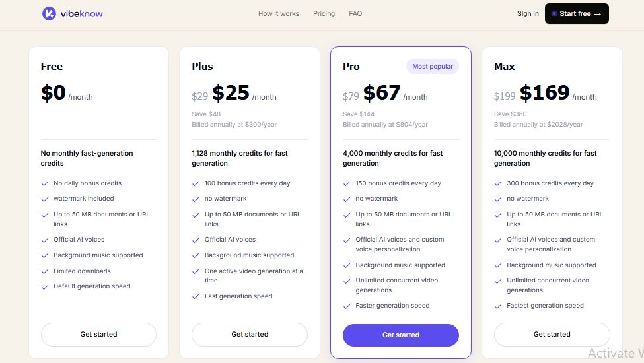
Task: Click the Start free button
Action: [x=577, y=14]
